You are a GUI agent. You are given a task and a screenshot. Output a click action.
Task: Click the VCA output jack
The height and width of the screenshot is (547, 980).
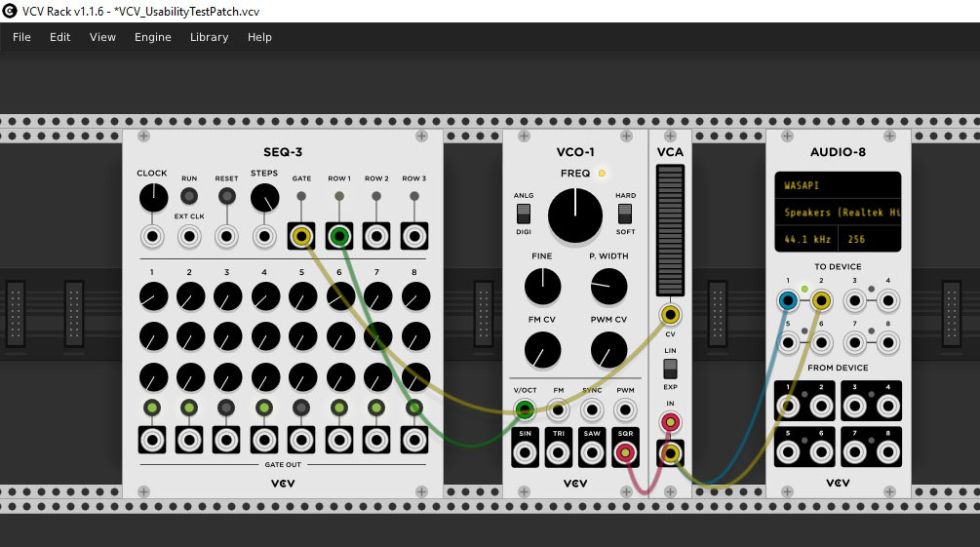click(670, 453)
